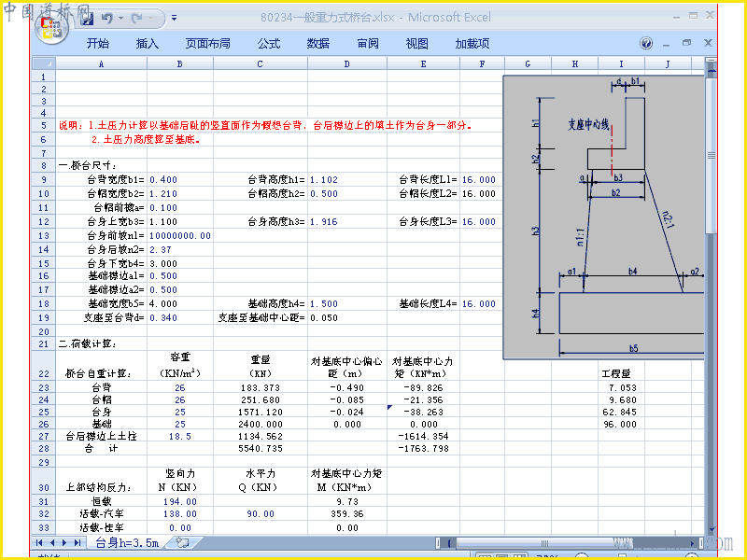Image resolution: width=747 pixels, height=560 pixels.
Task: Undo the last action in Quick Access toolbar
Action: (x=106, y=18)
